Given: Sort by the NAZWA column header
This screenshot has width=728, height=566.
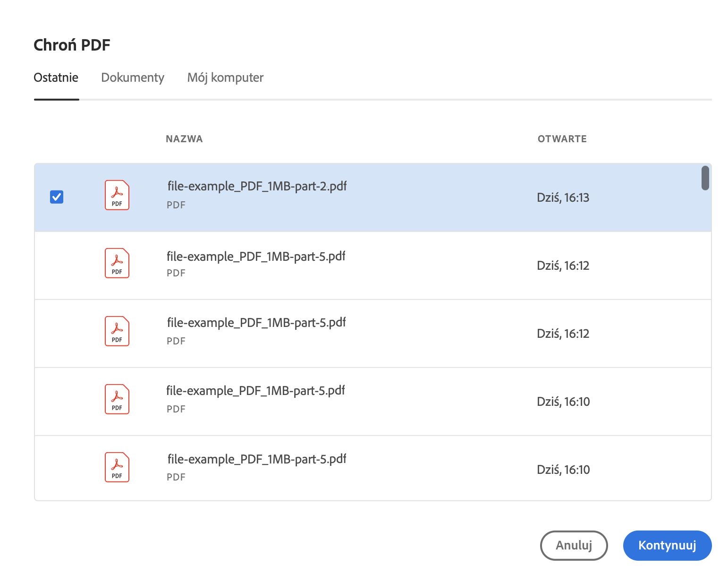Looking at the screenshot, I should pos(184,139).
